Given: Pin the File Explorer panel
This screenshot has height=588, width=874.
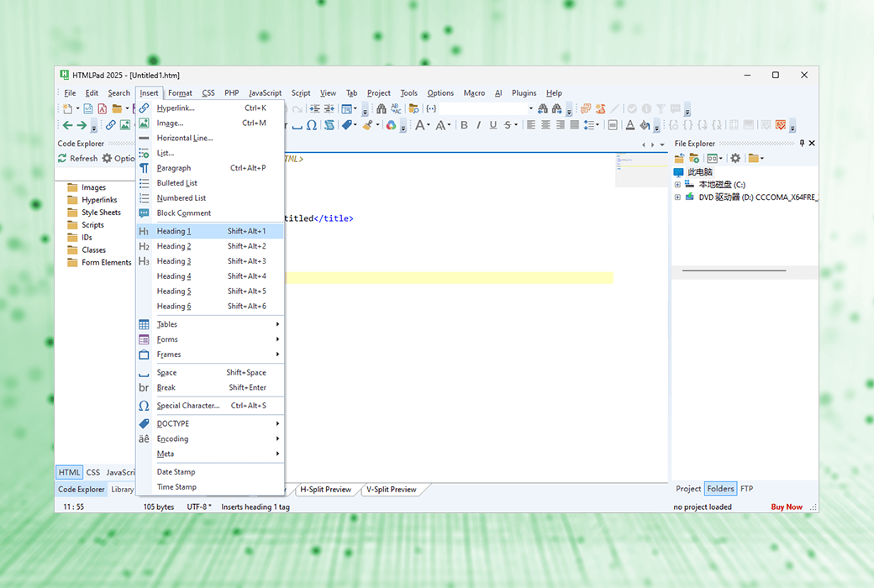Looking at the screenshot, I should tap(802, 144).
